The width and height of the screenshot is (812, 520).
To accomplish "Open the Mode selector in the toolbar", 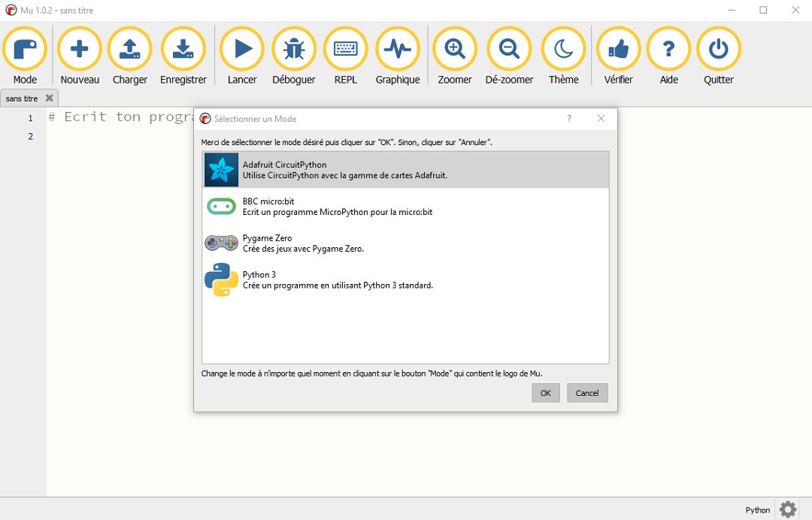I will pos(25,56).
